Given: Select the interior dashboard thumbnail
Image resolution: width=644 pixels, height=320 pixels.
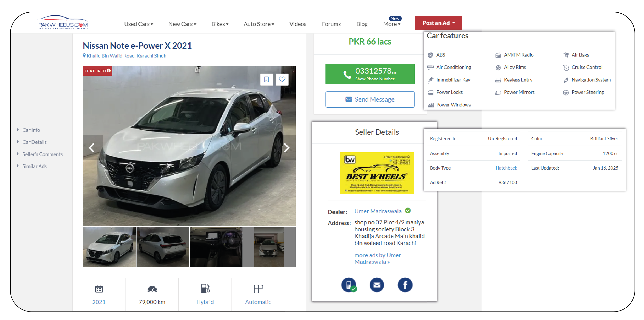Looking at the screenshot, I should click(x=216, y=247).
